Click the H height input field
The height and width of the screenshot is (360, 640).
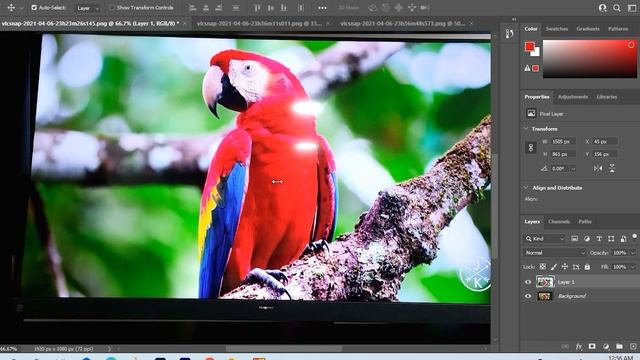(563, 154)
